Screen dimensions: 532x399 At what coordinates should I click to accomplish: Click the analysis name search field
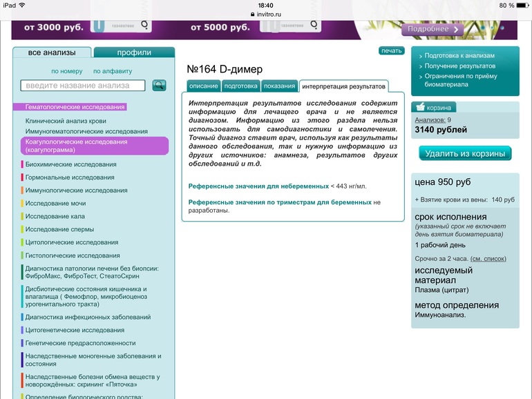click(83, 86)
